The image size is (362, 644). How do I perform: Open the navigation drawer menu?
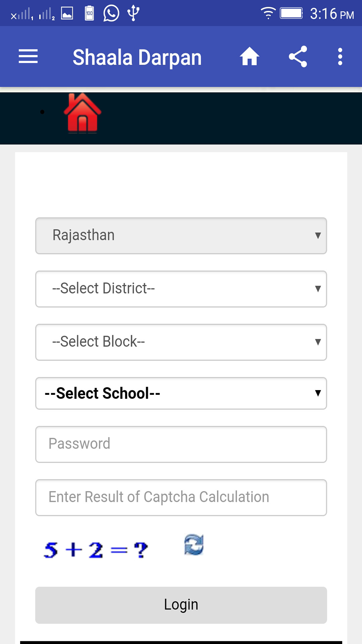[28, 56]
